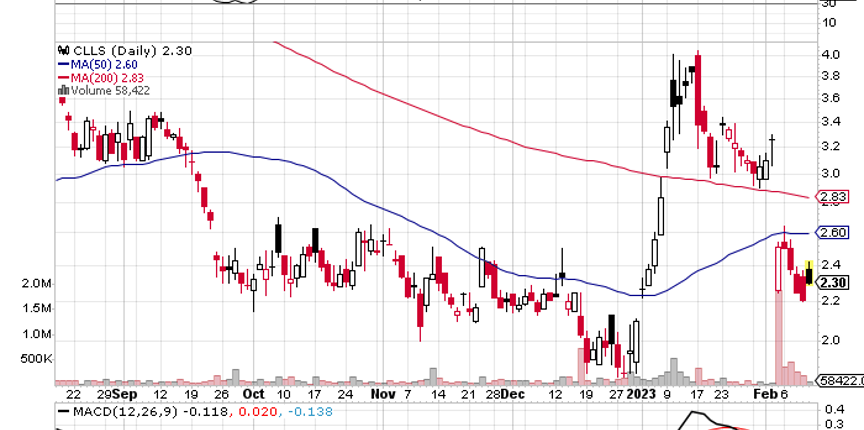
Task: Click the tall red volume spike in February
Action: [777, 320]
